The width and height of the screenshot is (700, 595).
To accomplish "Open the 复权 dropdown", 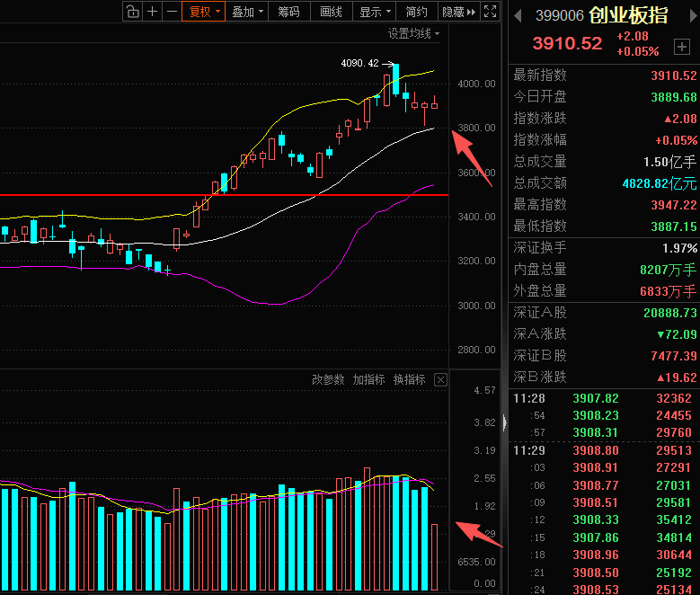I will 204,12.
